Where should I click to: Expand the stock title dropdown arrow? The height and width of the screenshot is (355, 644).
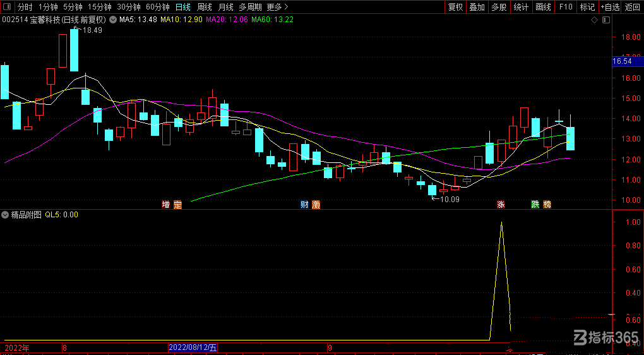tap(112, 20)
